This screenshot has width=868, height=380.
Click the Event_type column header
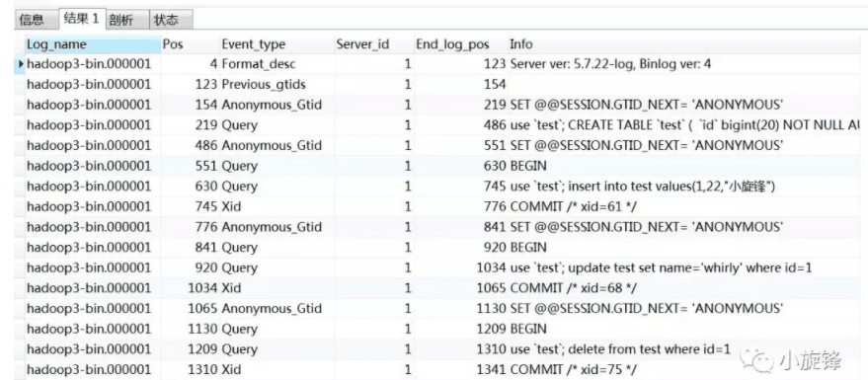click(276, 44)
